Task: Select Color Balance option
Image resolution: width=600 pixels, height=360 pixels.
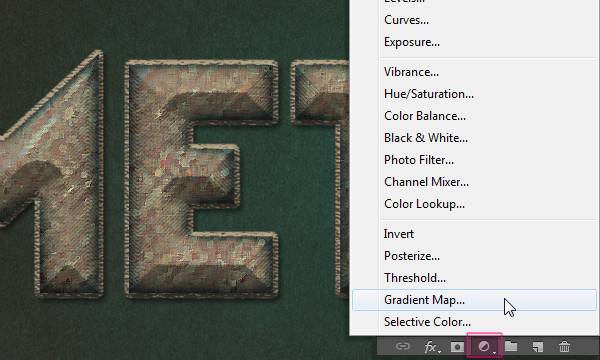Action: (x=425, y=116)
